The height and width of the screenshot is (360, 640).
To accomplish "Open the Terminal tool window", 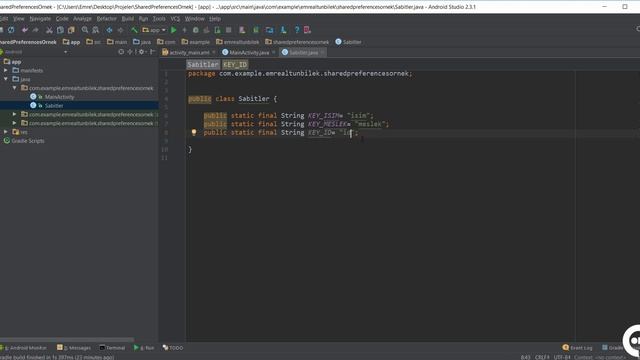I will tap(112, 348).
